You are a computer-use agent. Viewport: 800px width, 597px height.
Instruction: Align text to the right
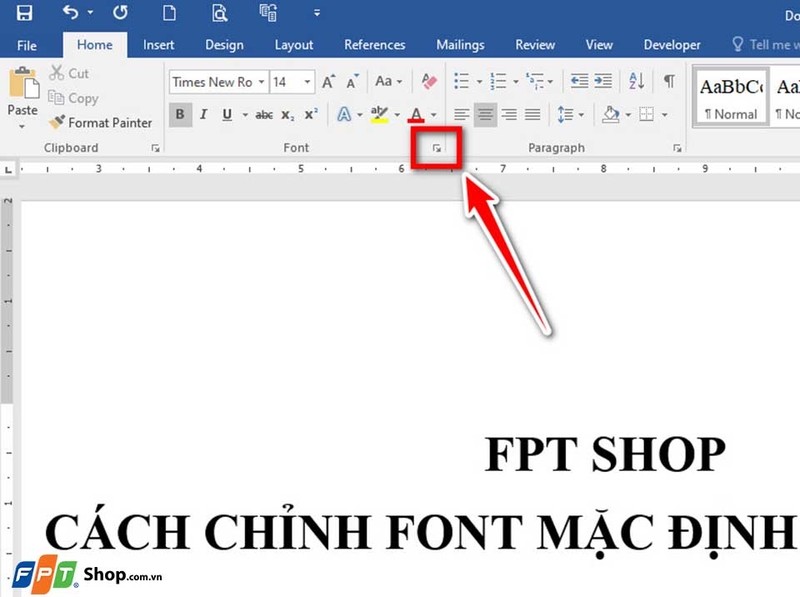click(509, 114)
